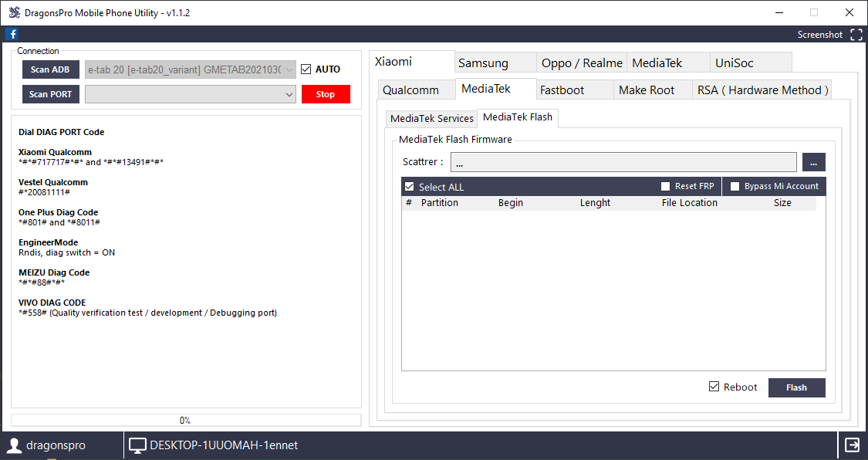
Task: Close the DragonsPro window
Action: coord(849,12)
